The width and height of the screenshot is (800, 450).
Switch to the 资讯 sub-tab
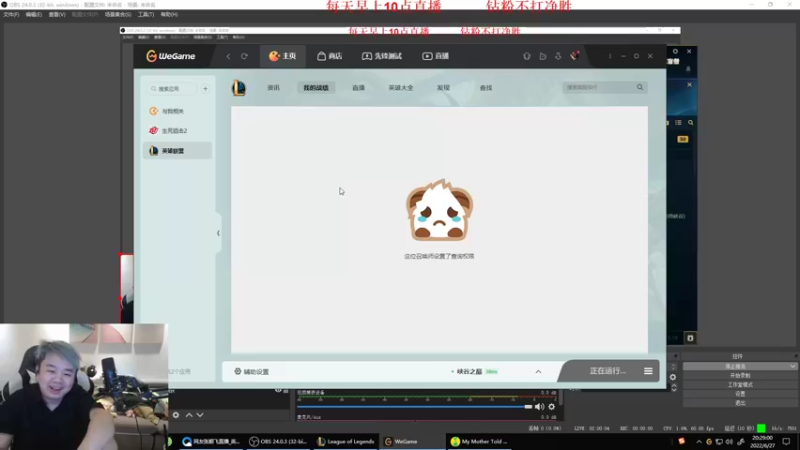coord(273,88)
